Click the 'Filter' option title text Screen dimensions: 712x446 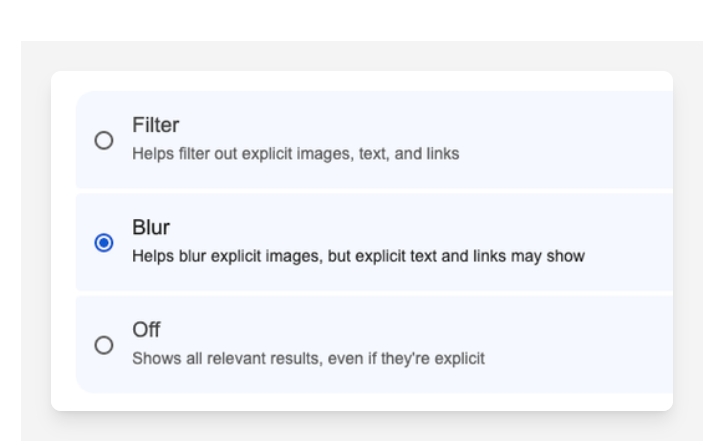click(x=155, y=126)
